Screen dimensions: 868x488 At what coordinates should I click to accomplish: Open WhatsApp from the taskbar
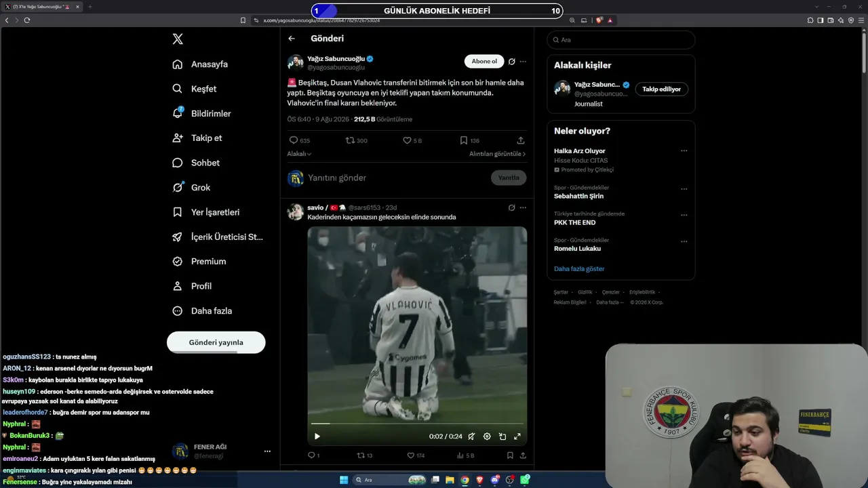coord(526,480)
